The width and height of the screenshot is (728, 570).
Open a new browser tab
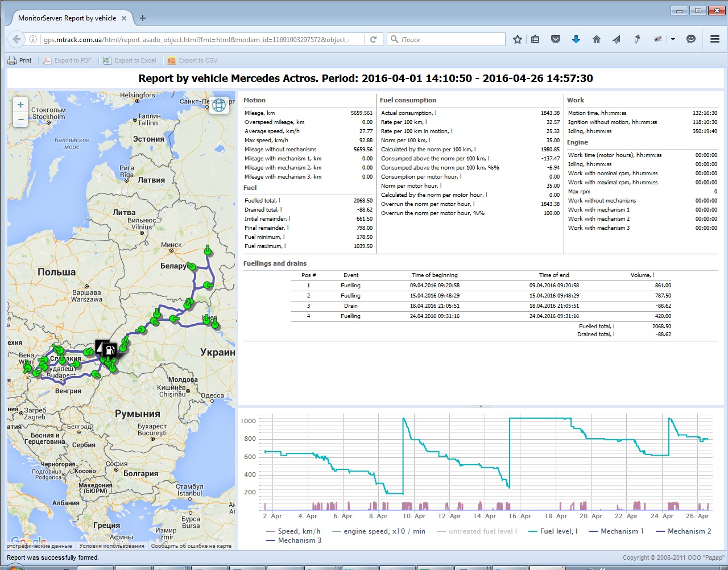(143, 18)
